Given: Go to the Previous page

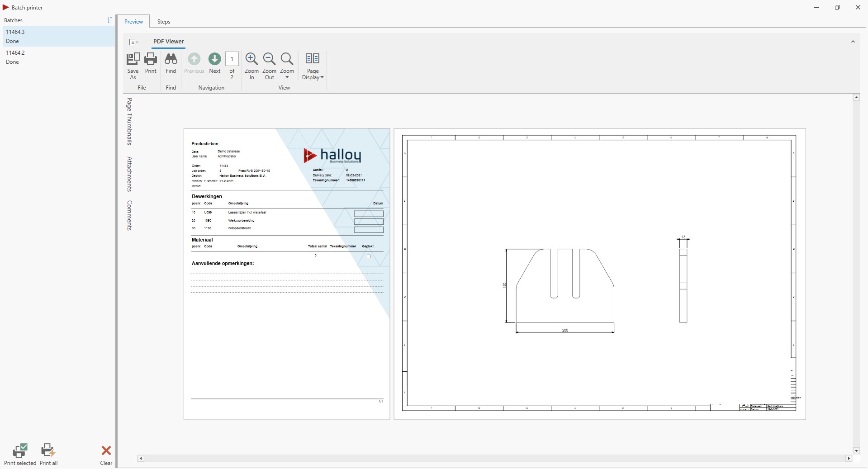Looking at the screenshot, I should pyautogui.click(x=194, y=63).
